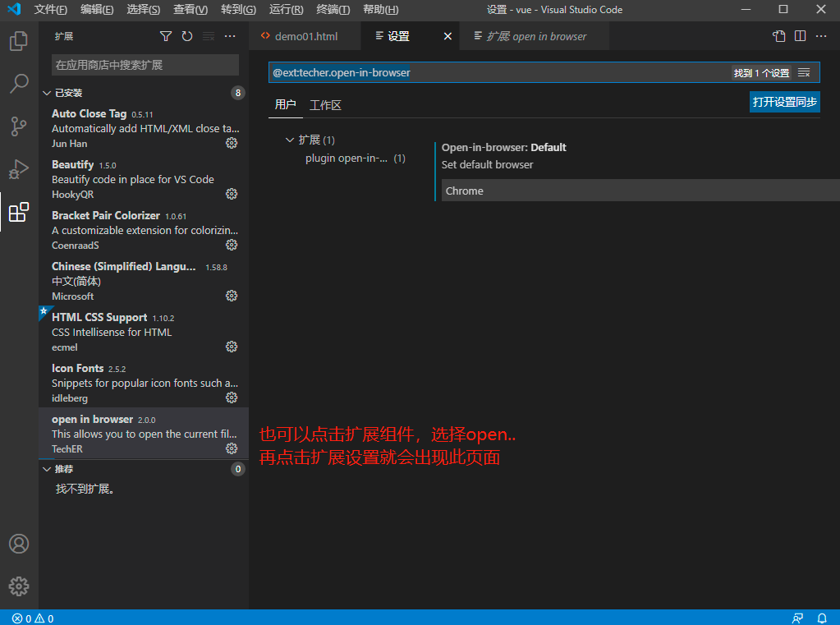
Task: Open gear menu for Icon Fonts
Action: coord(232,398)
